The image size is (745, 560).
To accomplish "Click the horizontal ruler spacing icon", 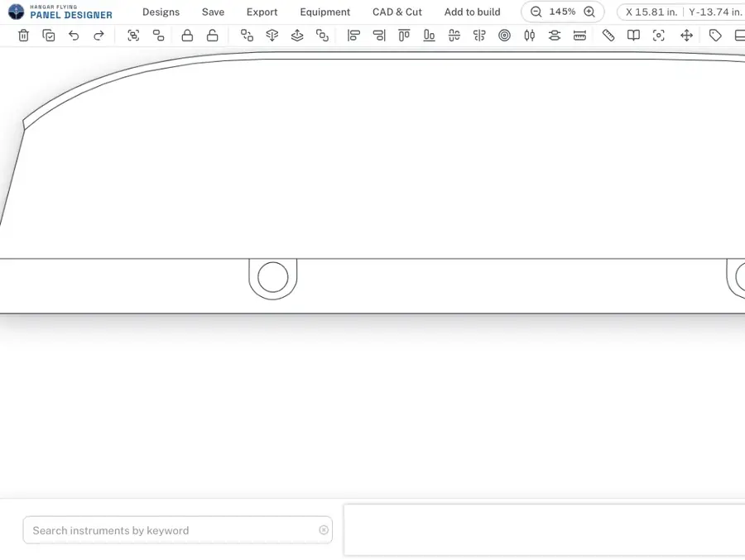I will click(579, 36).
